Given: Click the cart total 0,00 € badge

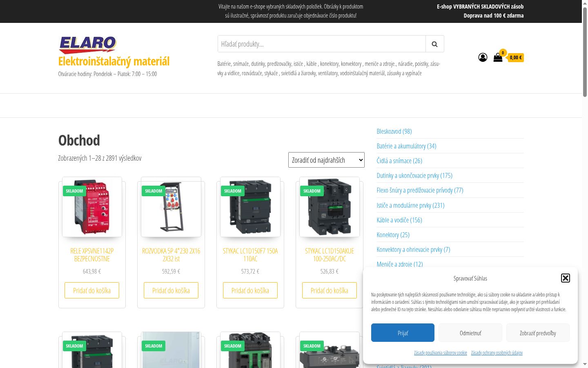Looking at the screenshot, I should (x=516, y=58).
